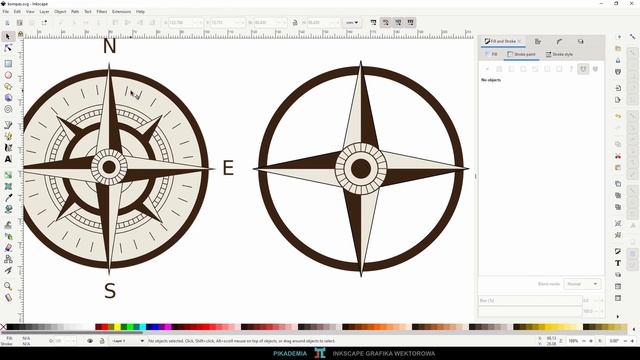Open the Object menu
Image resolution: width=640 pixels, height=360 pixels.
click(x=60, y=12)
